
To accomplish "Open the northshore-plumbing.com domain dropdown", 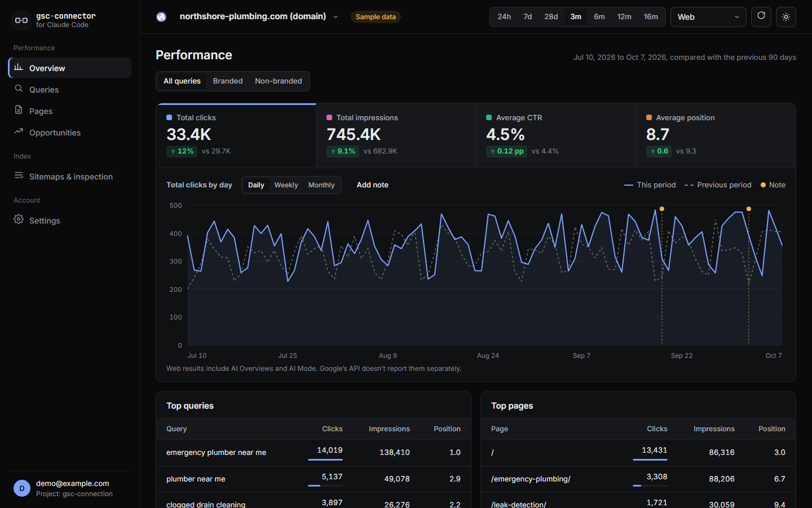I will pos(259,16).
